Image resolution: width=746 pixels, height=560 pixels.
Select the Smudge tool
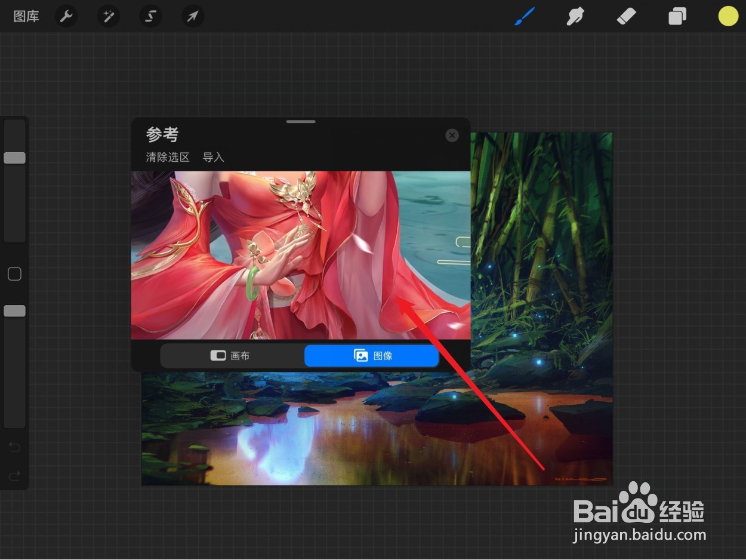575,16
